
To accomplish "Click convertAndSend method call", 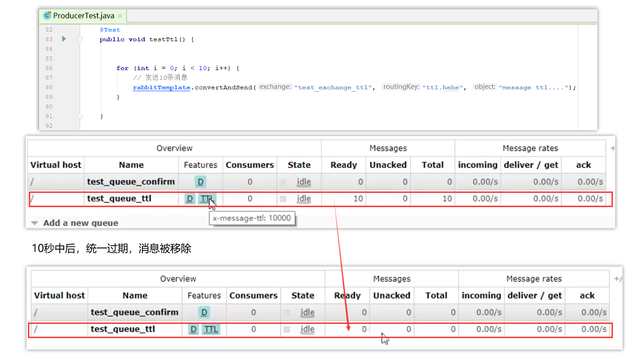I will (223, 88).
